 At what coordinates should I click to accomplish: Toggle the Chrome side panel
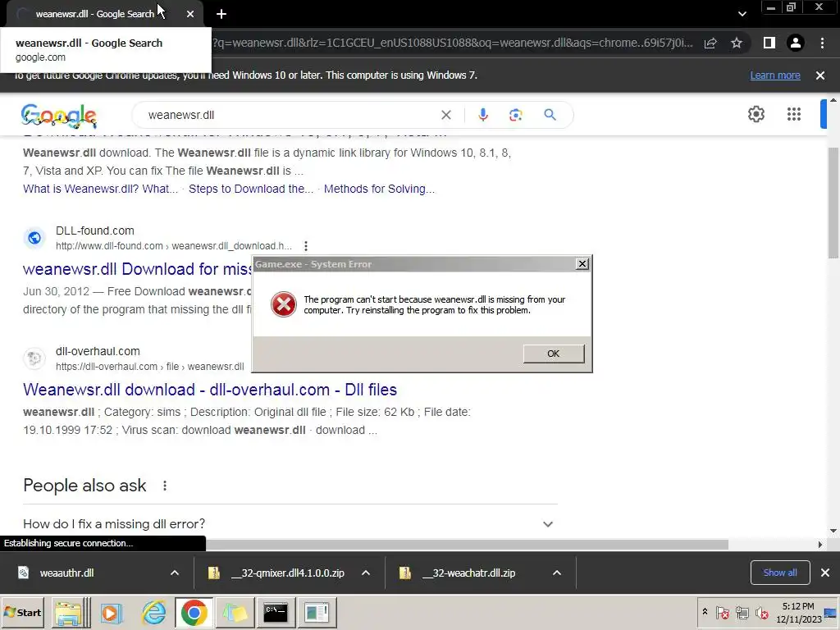769,43
